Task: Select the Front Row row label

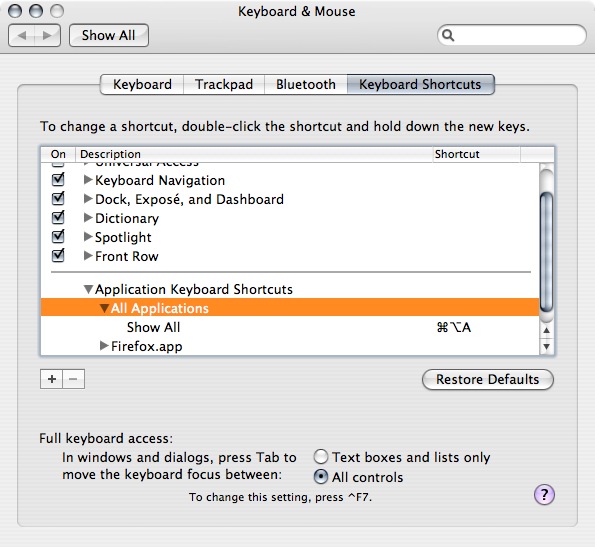Action: tap(127, 256)
